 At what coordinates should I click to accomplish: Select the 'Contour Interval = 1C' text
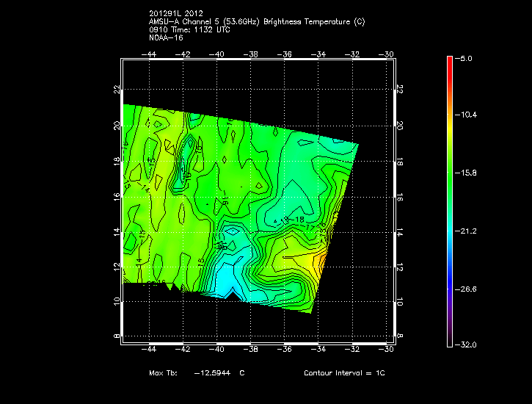(x=344, y=373)
